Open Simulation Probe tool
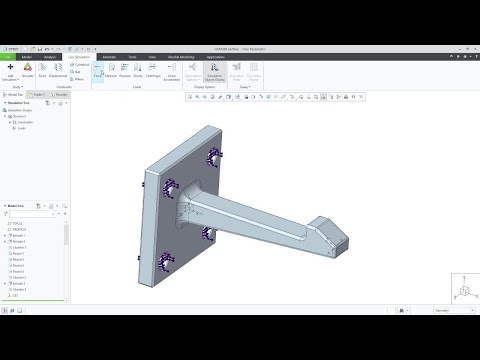 click(x=237, y=72)
